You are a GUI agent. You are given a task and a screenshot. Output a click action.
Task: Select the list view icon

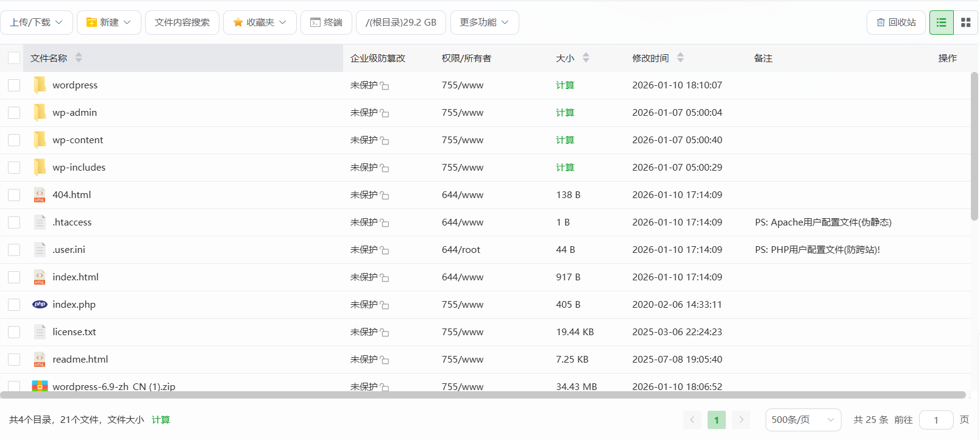coord(941,23)
